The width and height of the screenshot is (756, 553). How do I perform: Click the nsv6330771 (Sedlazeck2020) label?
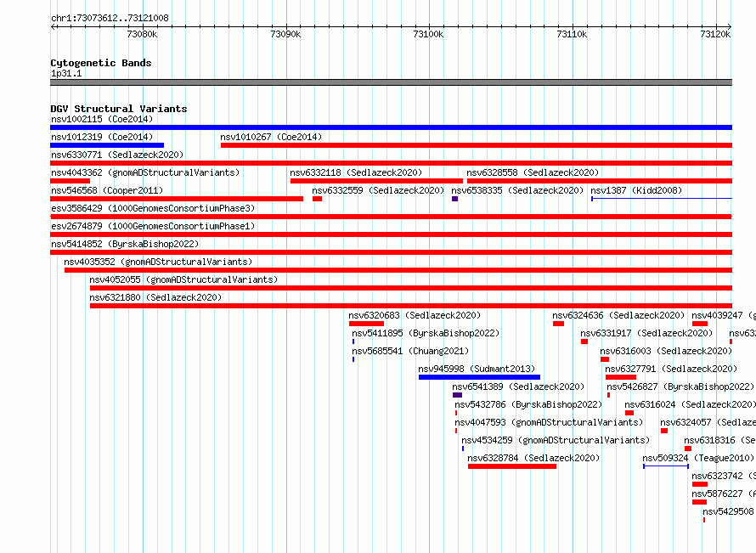pyautogui.click(x=117, y=155)
